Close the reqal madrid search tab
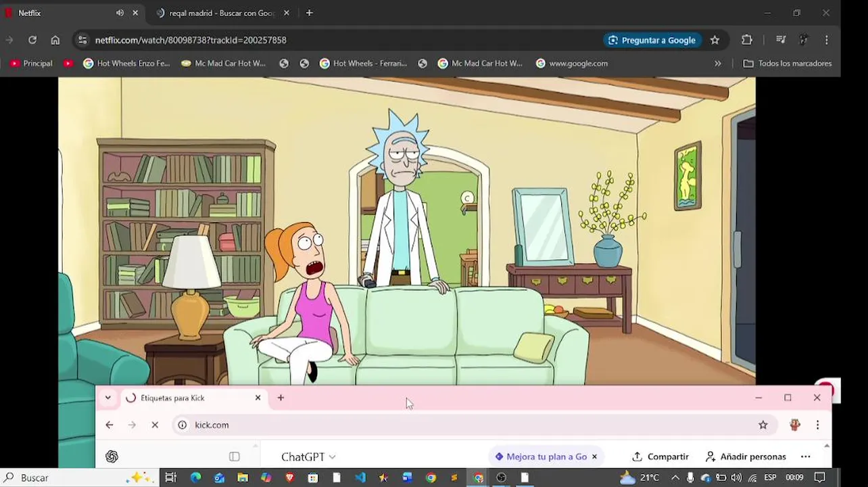The width and height of the screenshot is (868, 487). [287, 13]
